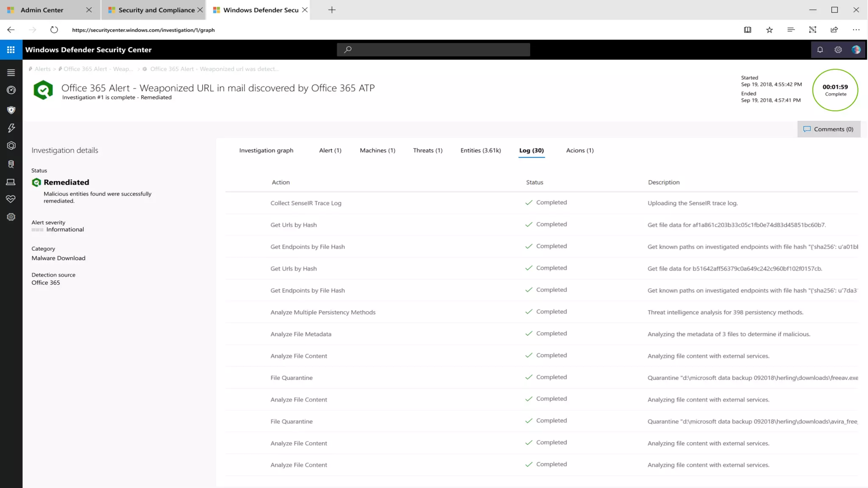
Task: Open the app launcher waffle icon
Action: (11, 50)
